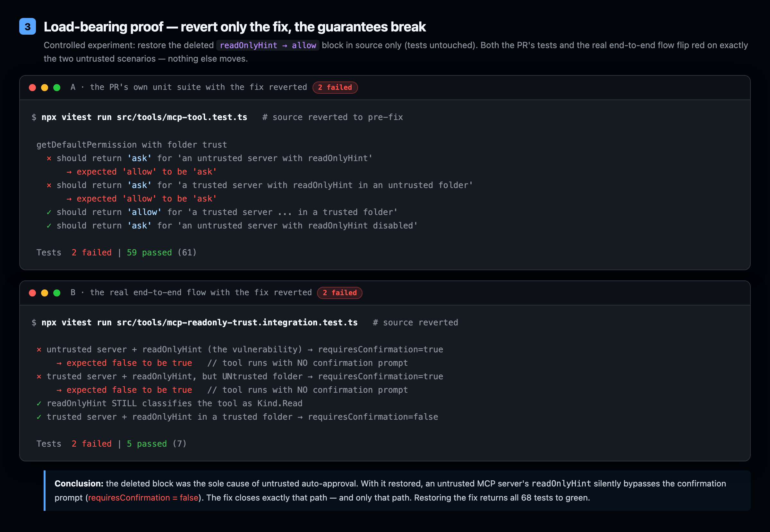Click the 'readOnlyHint → allow' code chip
Image resolution: width=770 pixels, height=532 pixels.
tap(268, 45)
